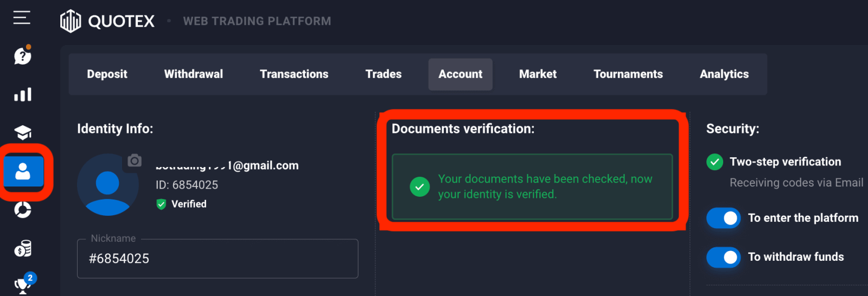Click the Identity Info heading
Viewport: 868px width, 296px height.
(x=115, y=128)
